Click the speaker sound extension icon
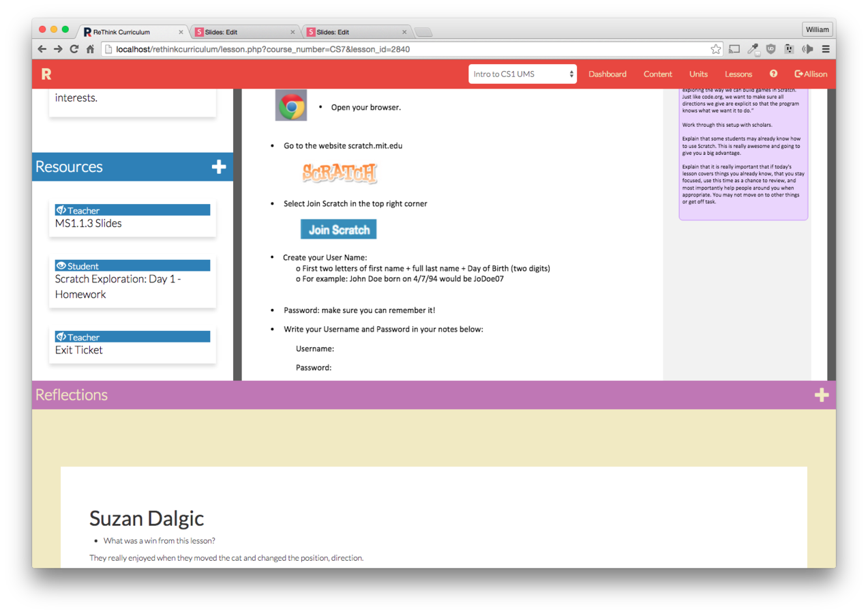Viewport: 868px width, 614px height. [807, 49]
